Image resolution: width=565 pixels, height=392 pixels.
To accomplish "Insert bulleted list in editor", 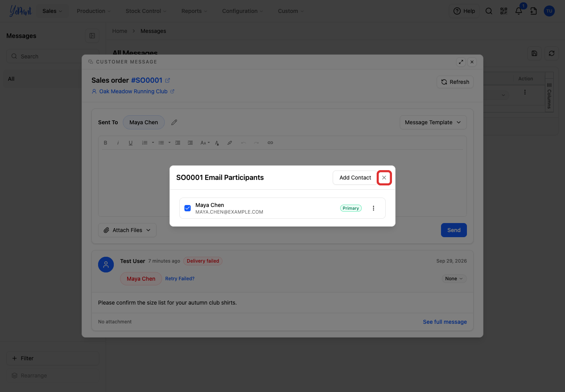I will tap(161, 143).
